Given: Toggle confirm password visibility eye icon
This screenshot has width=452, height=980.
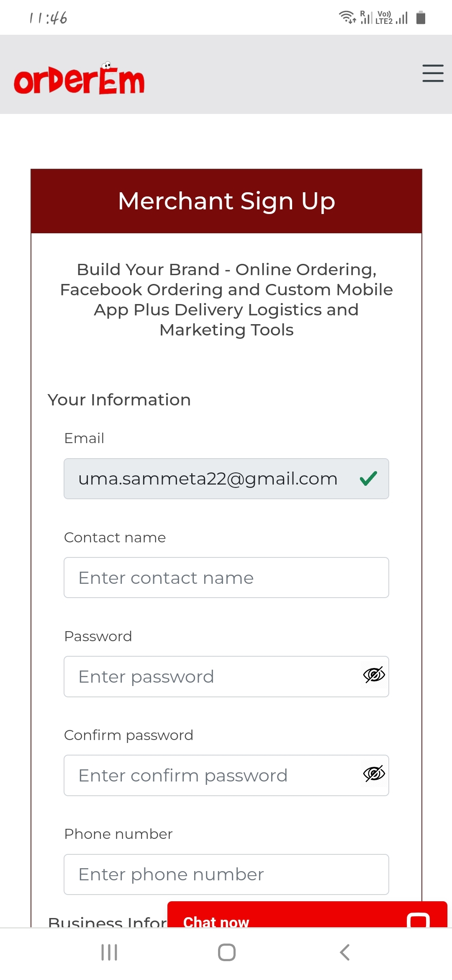Looking at the screenshot, I should pyautogui.click(x=374, y=774).
